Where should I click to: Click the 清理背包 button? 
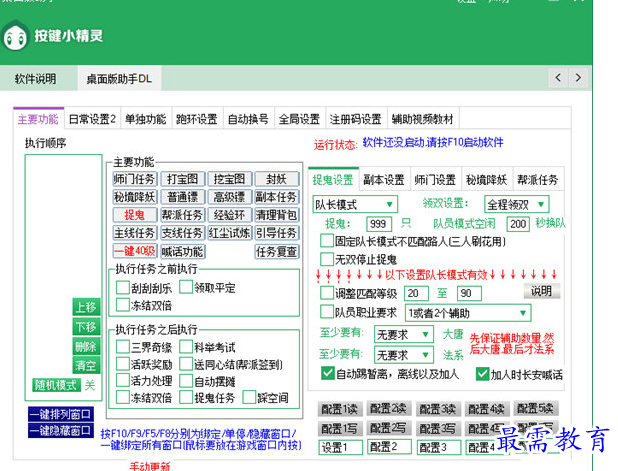click(276, 215)
